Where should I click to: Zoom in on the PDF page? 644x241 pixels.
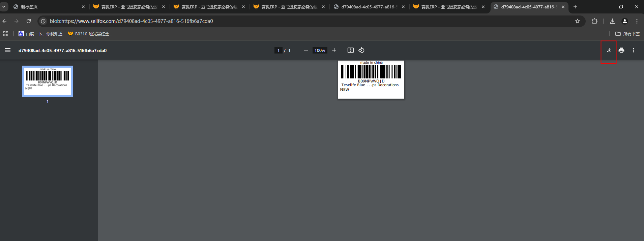coord(334,50)
